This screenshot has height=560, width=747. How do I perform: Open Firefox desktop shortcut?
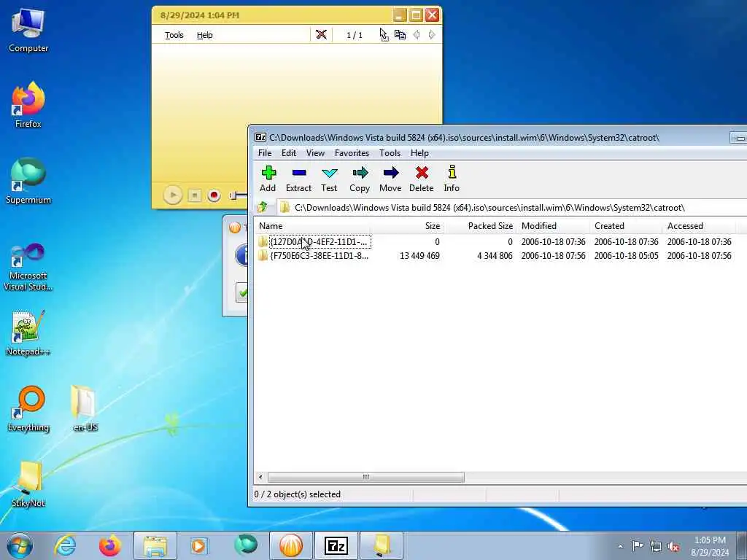click(28, 105)
